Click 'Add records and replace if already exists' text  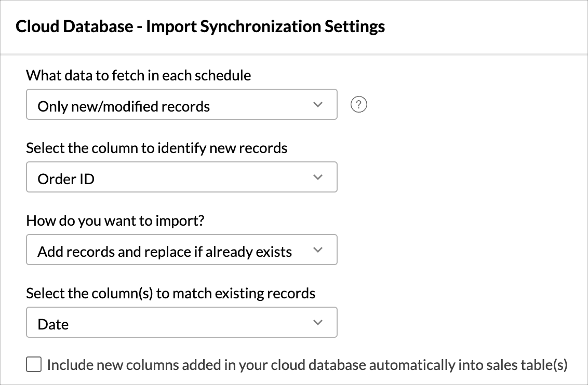(165, 252)
